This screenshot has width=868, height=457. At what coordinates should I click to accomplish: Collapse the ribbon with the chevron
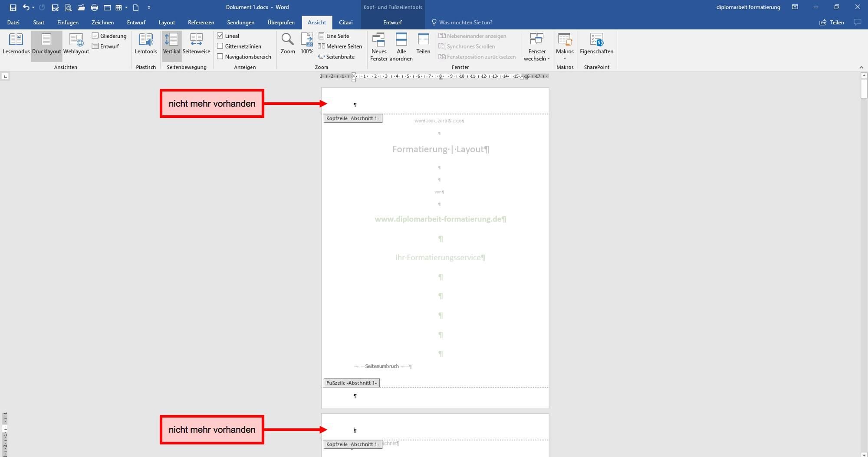click(861, 67)
